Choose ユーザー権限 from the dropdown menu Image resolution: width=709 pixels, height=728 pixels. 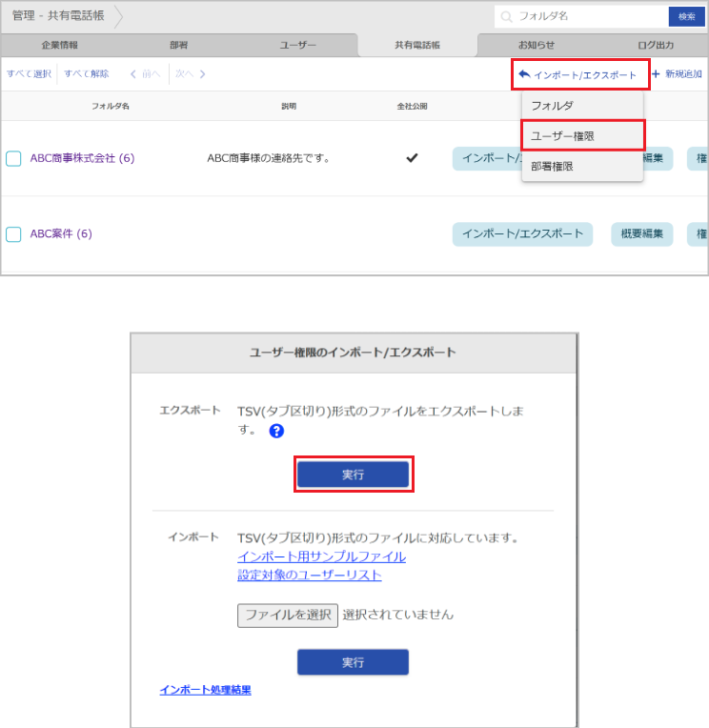tap(562, 136)
